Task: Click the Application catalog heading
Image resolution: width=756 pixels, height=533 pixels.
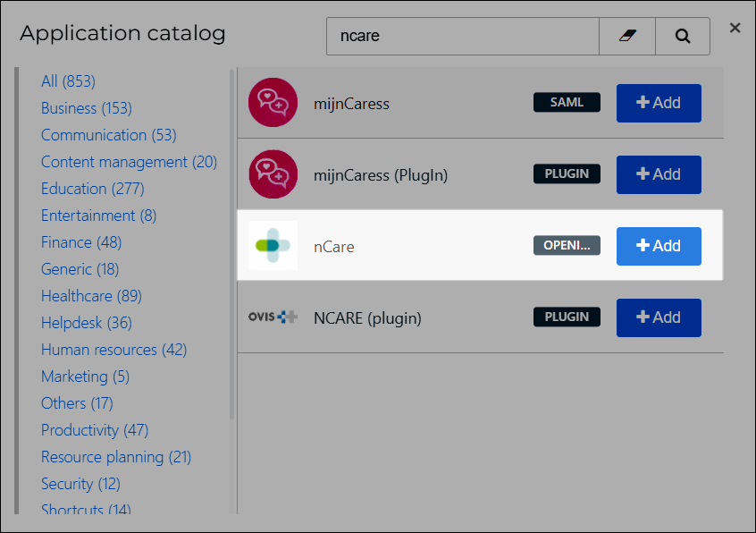Action: coord(122,34)
